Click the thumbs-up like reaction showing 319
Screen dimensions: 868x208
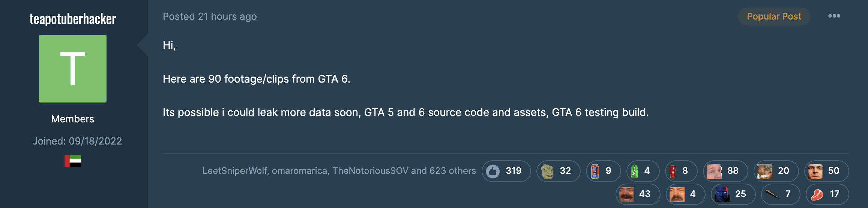pos(506,171)
